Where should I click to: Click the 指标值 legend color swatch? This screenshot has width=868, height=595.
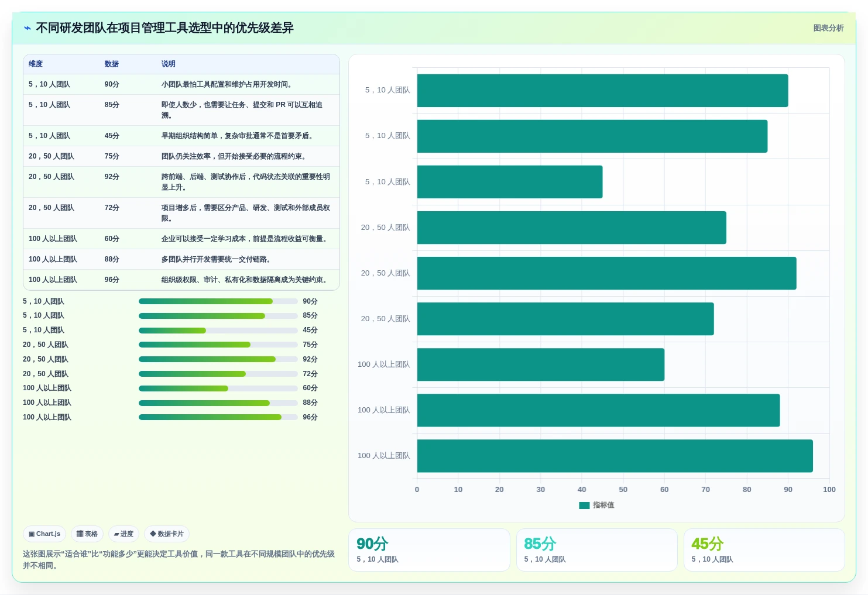point(584,505)
